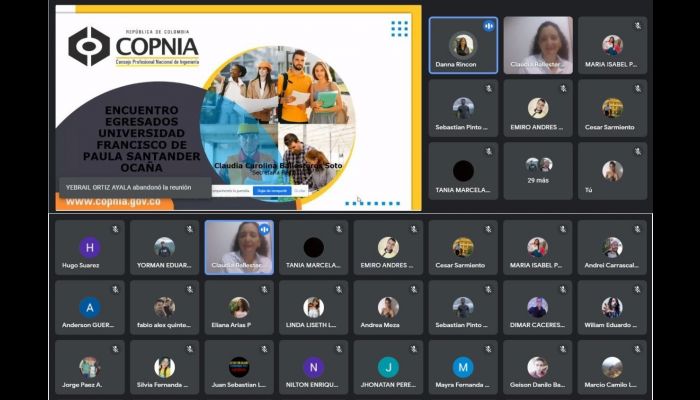Image resolution: width=700 pixels, height=400 pixels.
Task: Click LINDA LISETH profile photo
Action: click(313, 307)
